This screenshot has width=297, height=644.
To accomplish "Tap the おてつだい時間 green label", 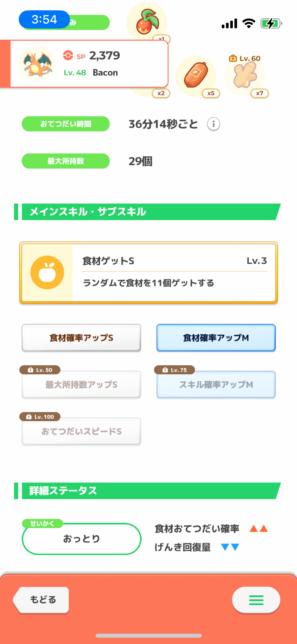I will 65,124.
